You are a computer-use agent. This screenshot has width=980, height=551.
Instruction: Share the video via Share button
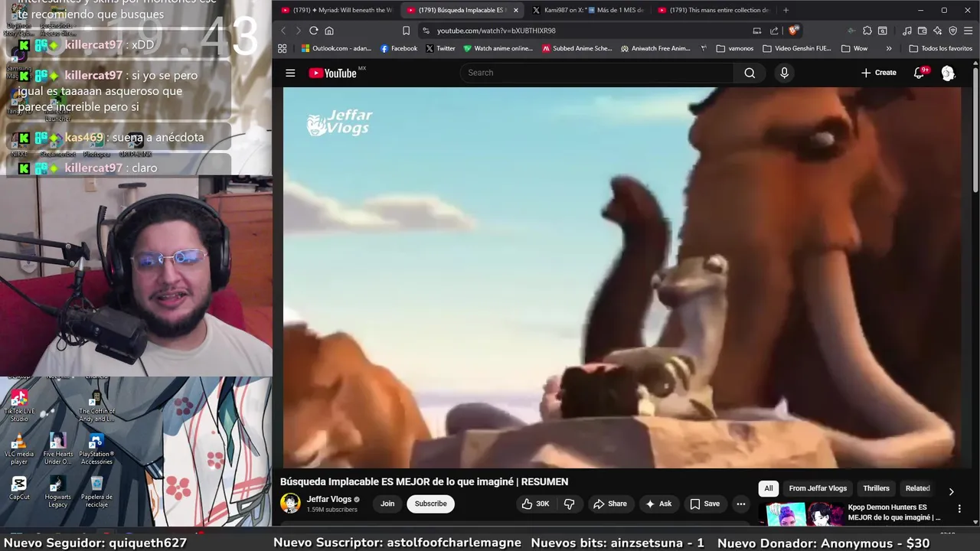610,504
